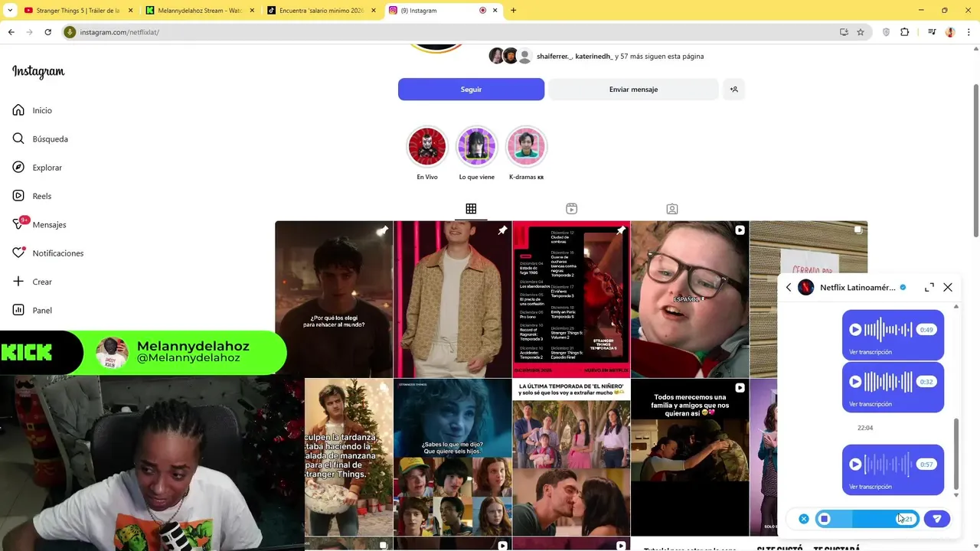The image size is (980, 551).
Task: Click the chat scrollbar thumb
Action: (955, 453)
